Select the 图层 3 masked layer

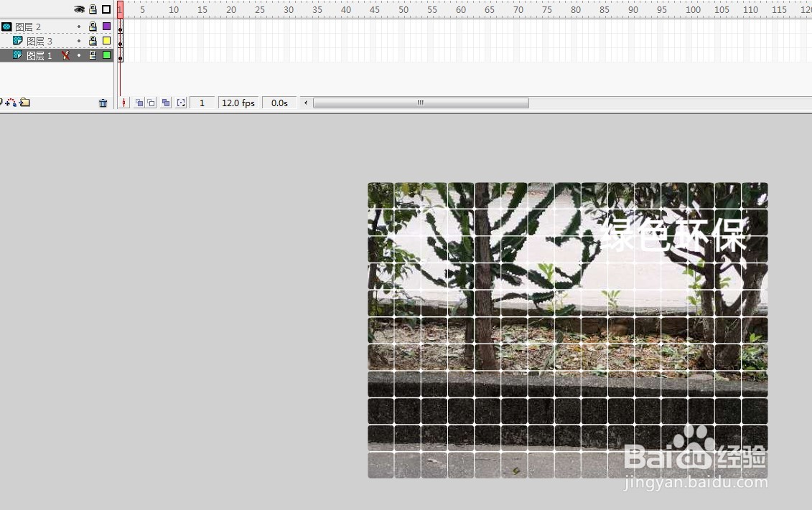click(57, 41)
